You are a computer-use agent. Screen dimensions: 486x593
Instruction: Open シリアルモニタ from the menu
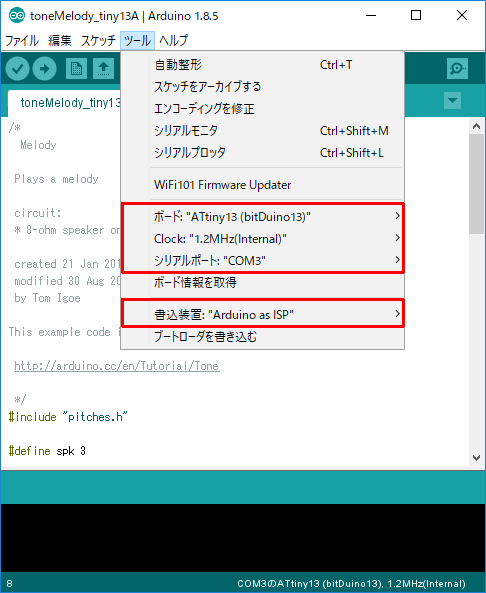pos(262,131)
